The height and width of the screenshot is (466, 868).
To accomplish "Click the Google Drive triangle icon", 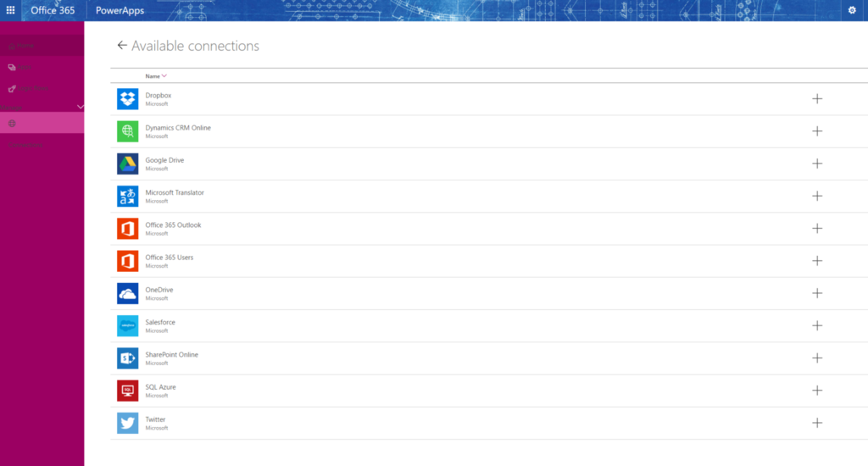I will [x=127, y=164].
